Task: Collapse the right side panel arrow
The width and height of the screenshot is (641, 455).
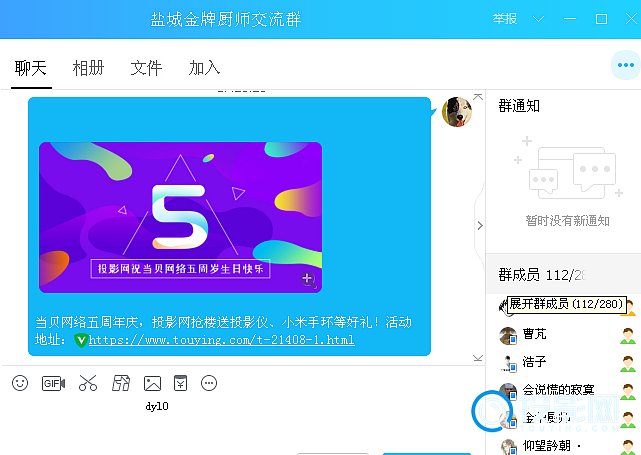Action: click(480, 226)
